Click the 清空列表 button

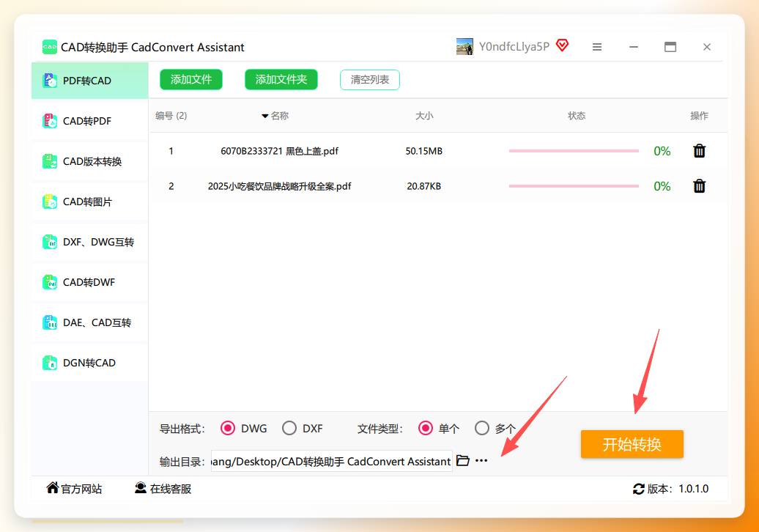(370, 79)
